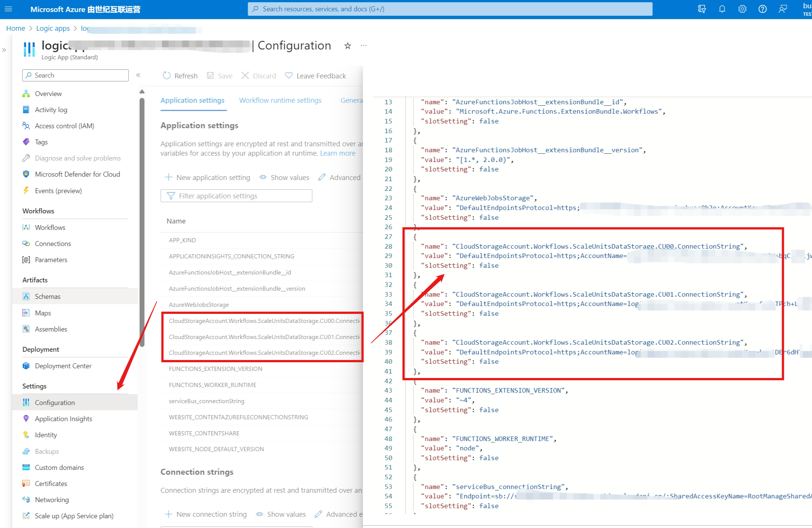Open the Learn more link
This screenshot has width=812, height=528.
click(x=337, y=153)
